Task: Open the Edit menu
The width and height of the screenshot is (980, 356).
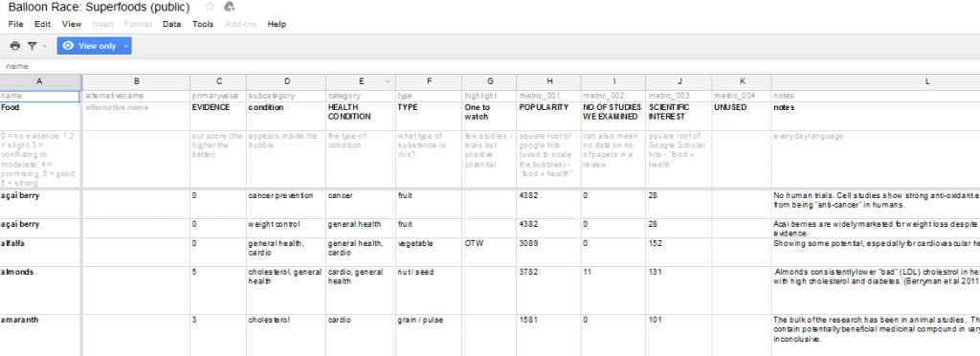Action: coord(42,24)
